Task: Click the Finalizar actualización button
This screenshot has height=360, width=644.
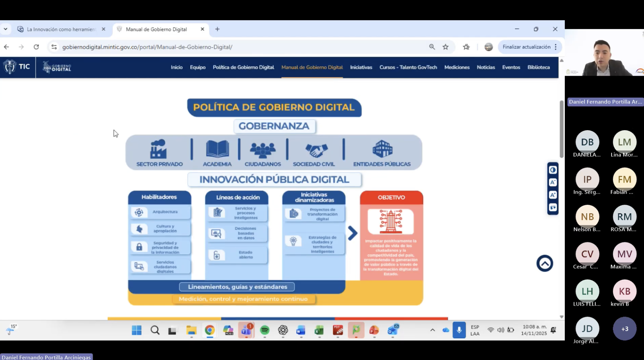Action: coord(526,47)
